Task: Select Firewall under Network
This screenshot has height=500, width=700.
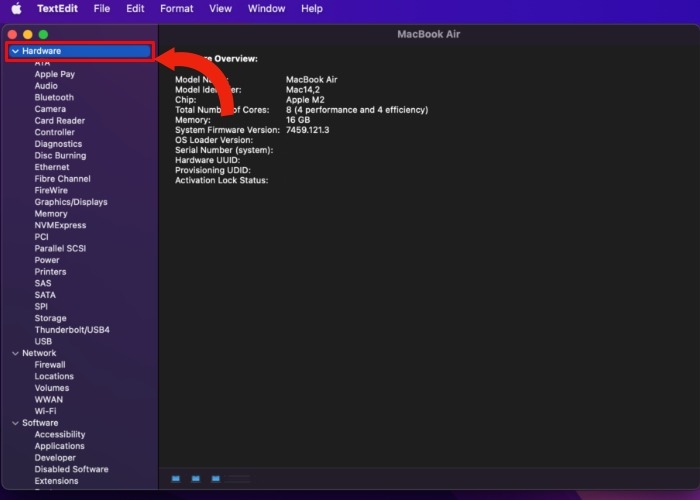Action: click(x=50, y=364)
